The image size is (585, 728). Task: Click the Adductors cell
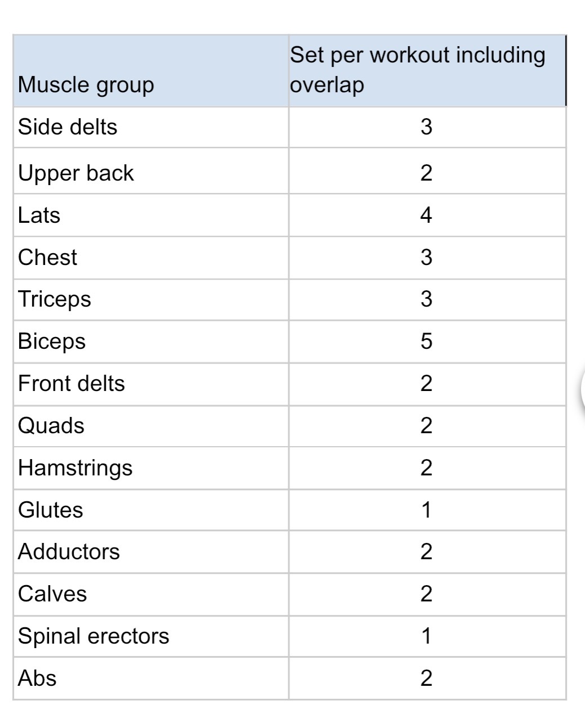(x=151, y=552)
